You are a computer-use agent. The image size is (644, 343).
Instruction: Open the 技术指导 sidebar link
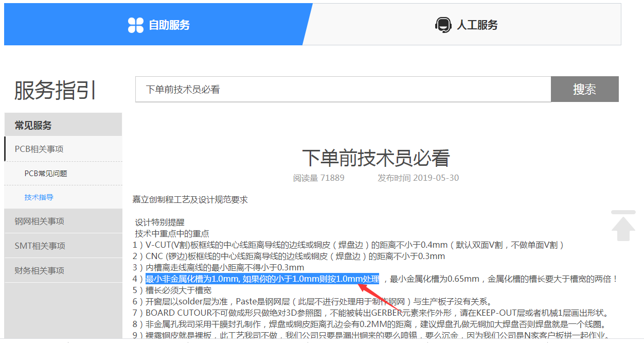[39, 197]
